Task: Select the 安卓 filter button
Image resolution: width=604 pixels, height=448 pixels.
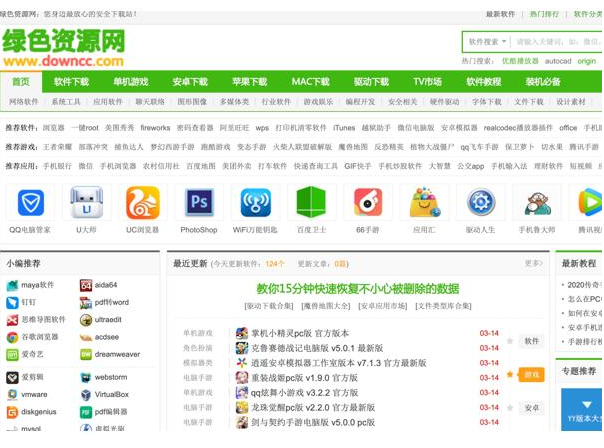Action: (532, 408)
